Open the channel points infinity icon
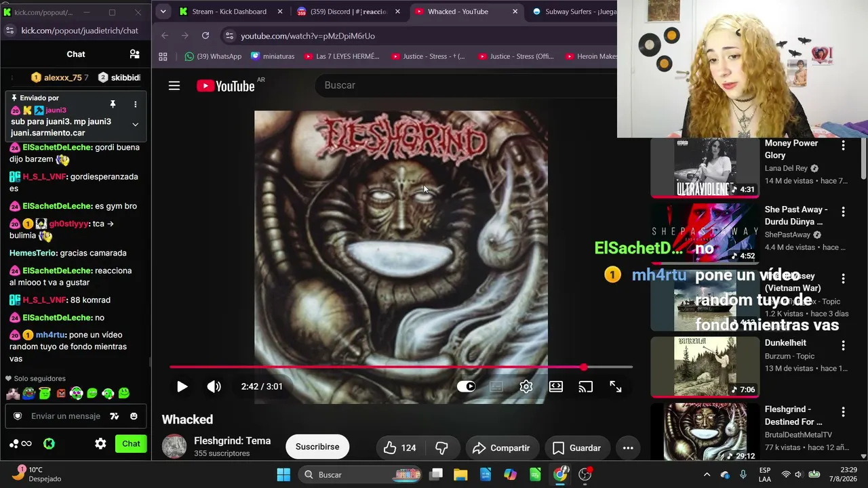This screenshot has width=868, height=488. click(26, 444)
